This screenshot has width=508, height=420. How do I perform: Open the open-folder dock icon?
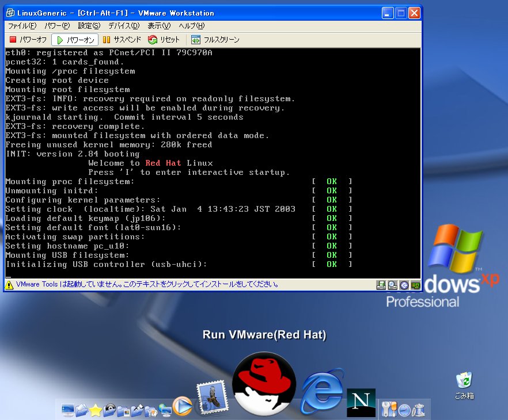tap(82, 410)
